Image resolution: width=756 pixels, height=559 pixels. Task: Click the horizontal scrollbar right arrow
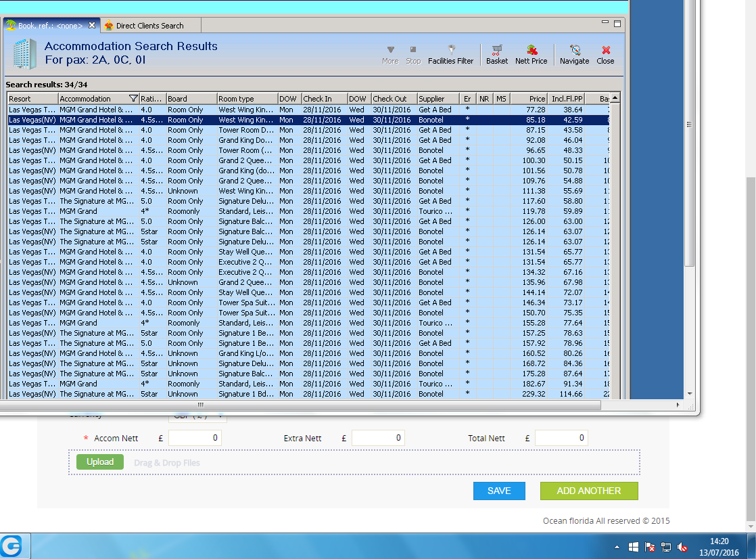click(678, 405)
